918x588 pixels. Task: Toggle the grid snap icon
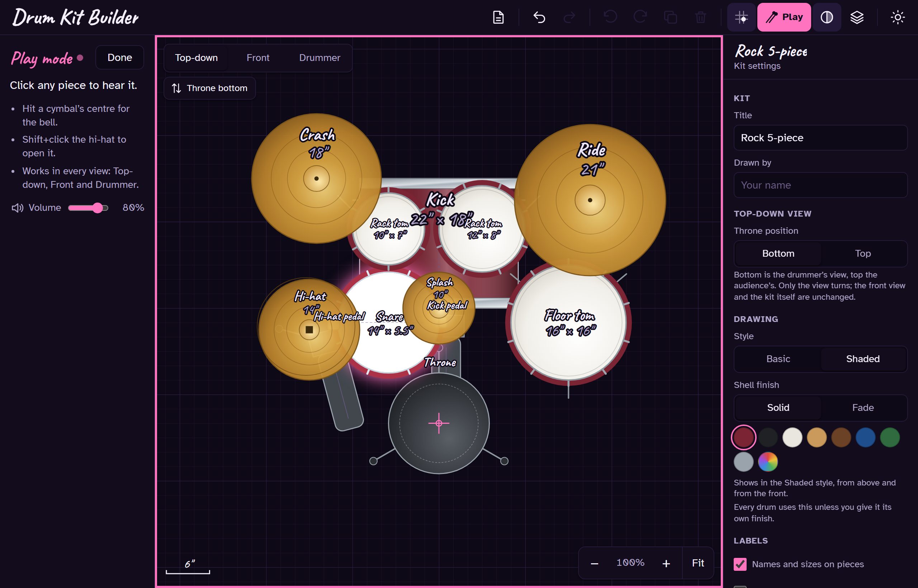click(741, 17)
